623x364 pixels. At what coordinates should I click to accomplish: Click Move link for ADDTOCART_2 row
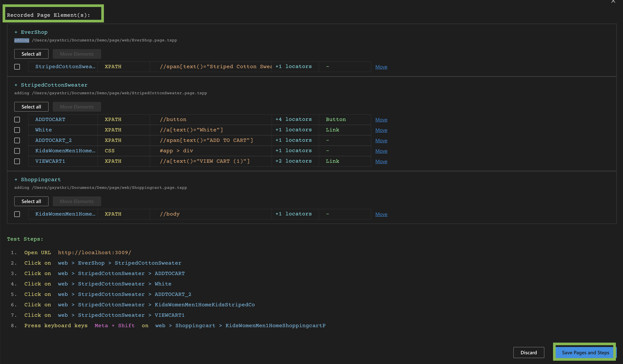381,140
